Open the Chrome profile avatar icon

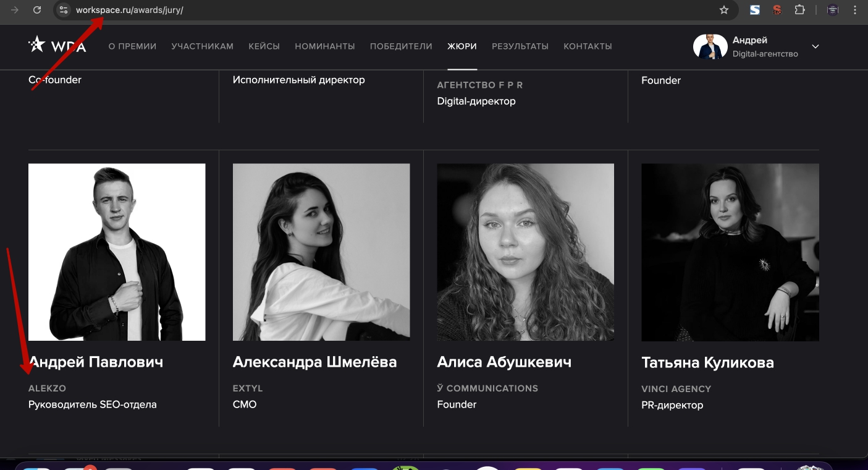tap(833, 10)
